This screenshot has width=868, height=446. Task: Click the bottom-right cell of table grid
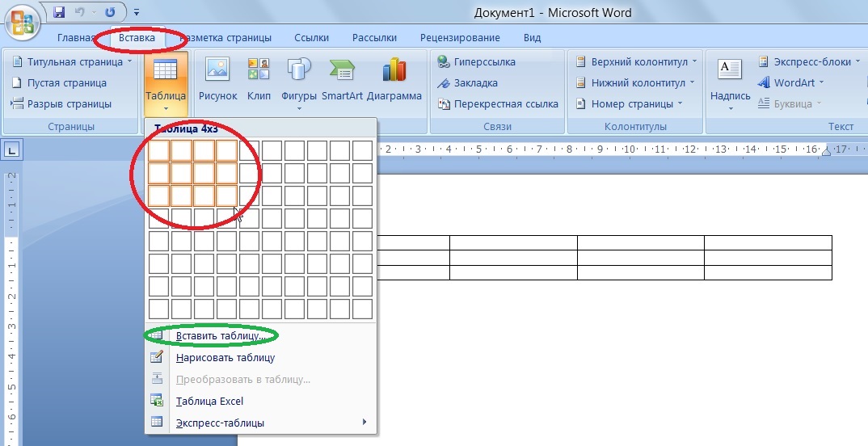[363, 309]
